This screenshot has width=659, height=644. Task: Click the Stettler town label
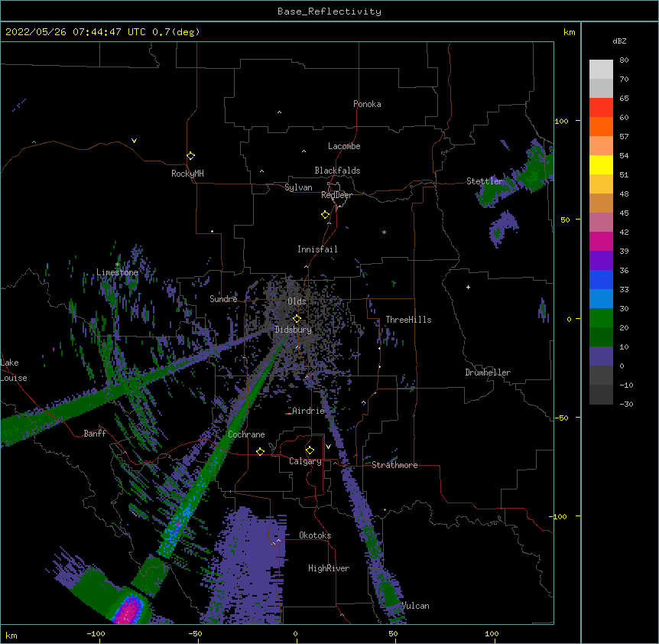coord(485,181)
